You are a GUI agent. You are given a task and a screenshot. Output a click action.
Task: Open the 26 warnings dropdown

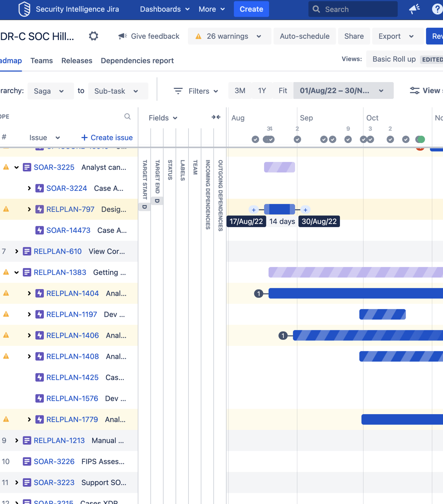pyautogui.click(x=229, y=36)
